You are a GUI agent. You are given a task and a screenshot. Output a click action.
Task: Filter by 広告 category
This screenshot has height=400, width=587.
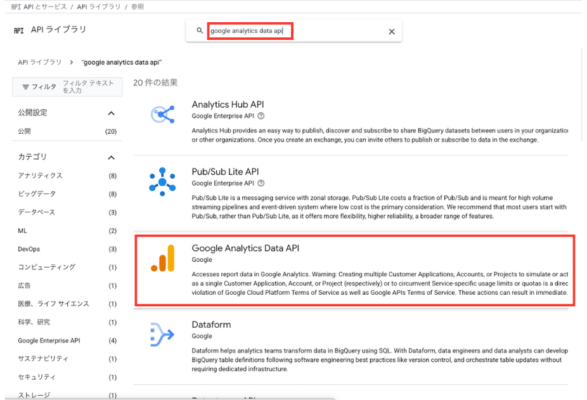click(67, 286)
